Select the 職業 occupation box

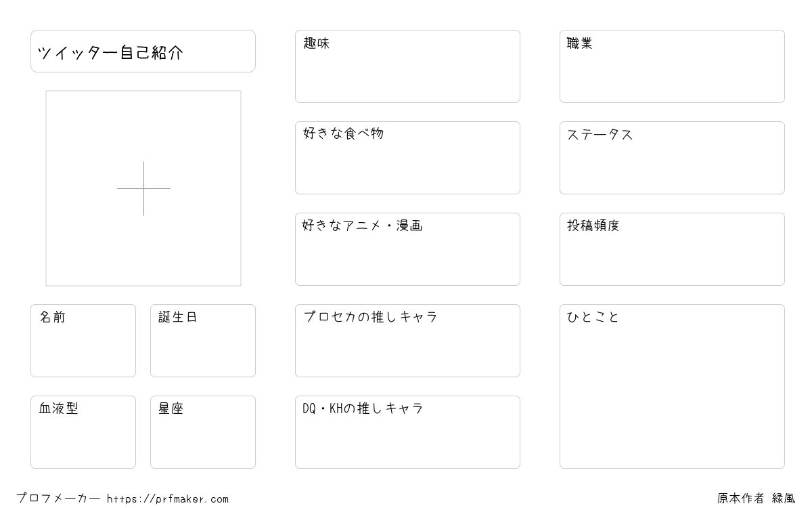[x=672, y=66]
